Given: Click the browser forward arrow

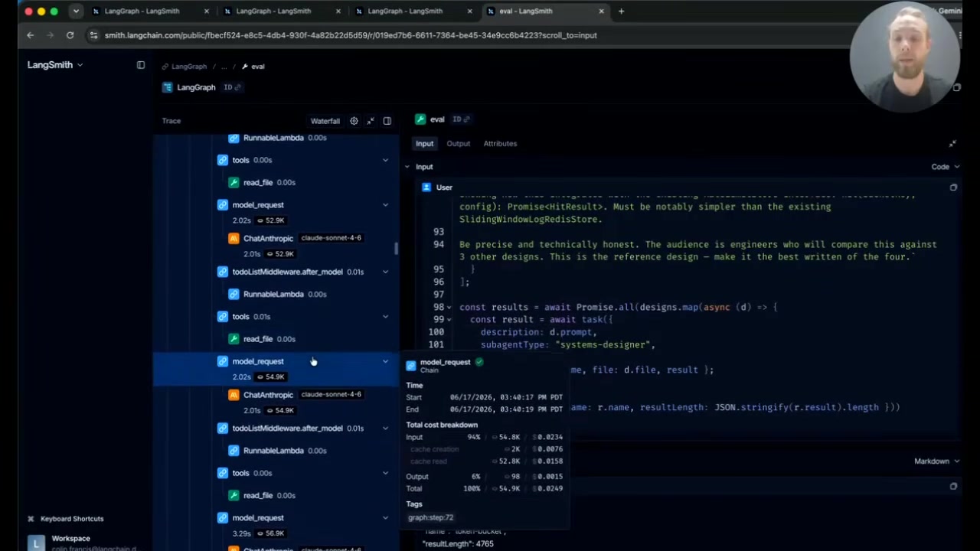Looking at the screenshot, I should (x=50, y=35).
